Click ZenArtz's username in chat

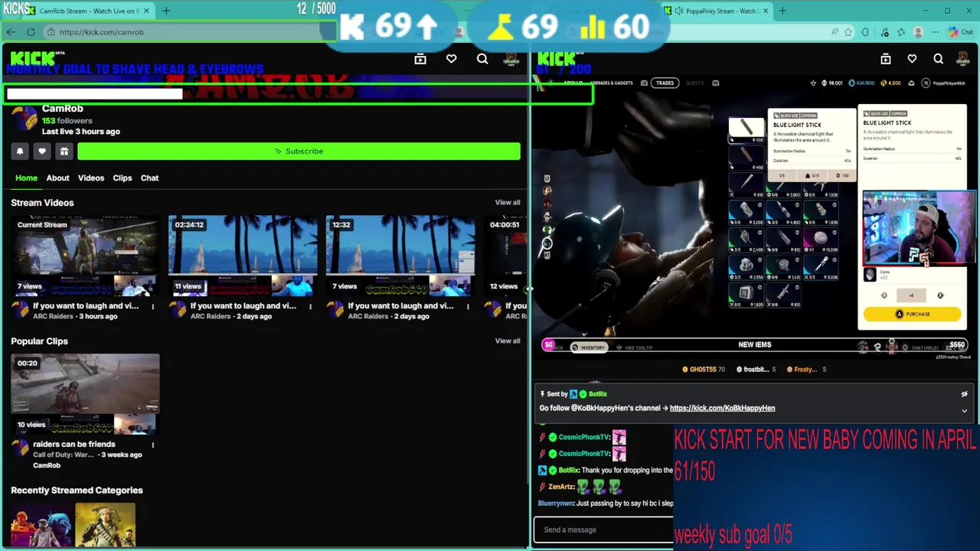561,487
